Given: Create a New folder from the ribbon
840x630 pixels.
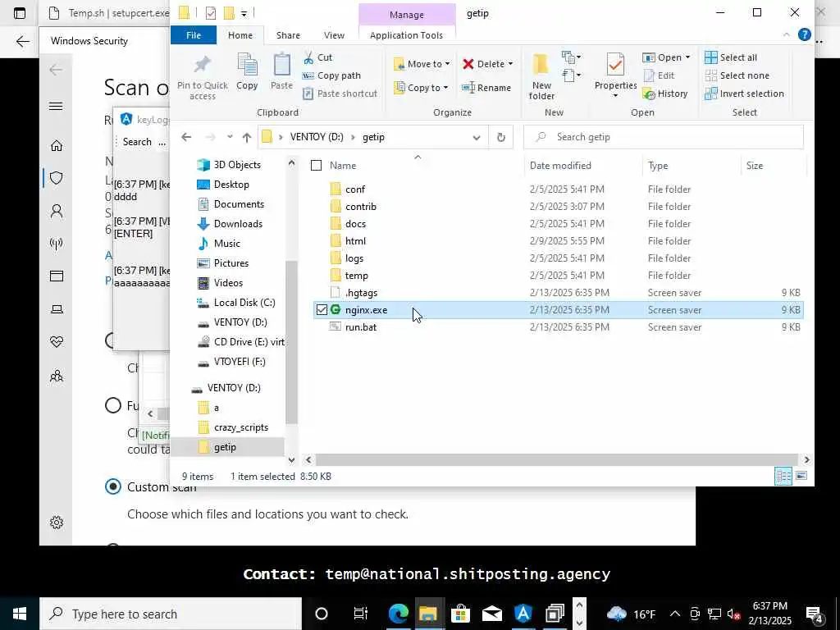Looking at the screenshot, I should [541, 76].
